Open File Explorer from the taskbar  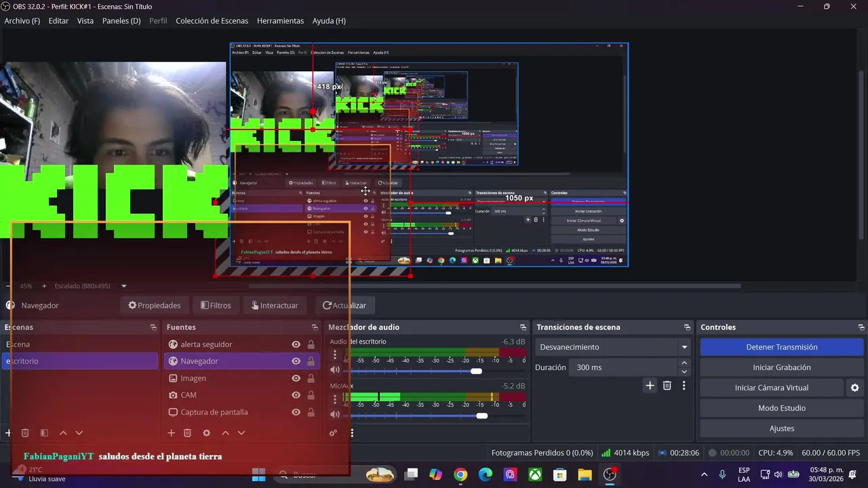585,474
